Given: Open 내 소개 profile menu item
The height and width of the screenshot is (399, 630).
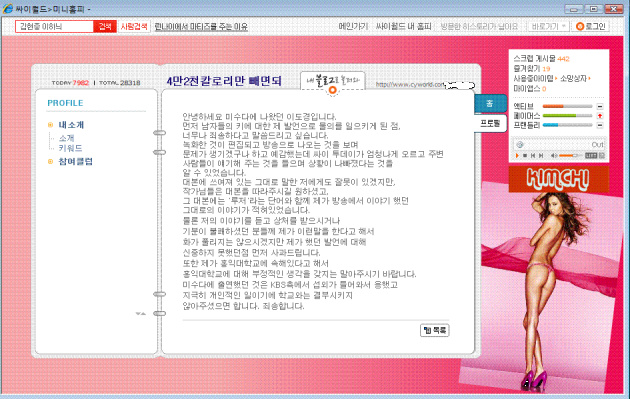Looking at the screenshot, I should 71,125.
